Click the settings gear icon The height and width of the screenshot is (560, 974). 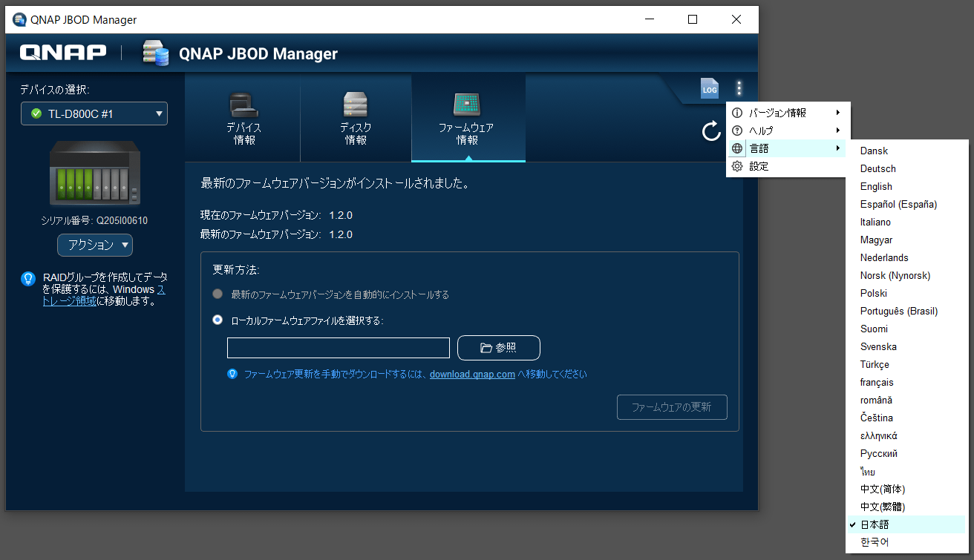tap(737, 166)
